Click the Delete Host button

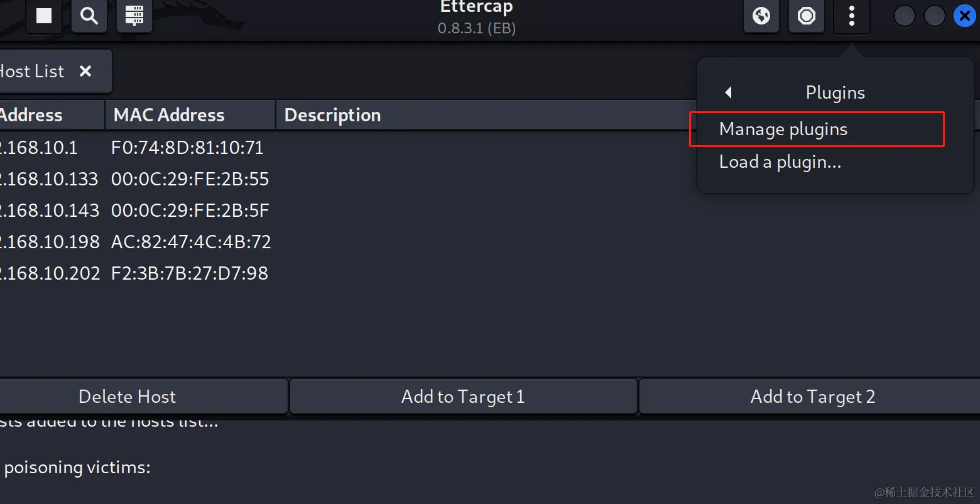tap(128, 397)
